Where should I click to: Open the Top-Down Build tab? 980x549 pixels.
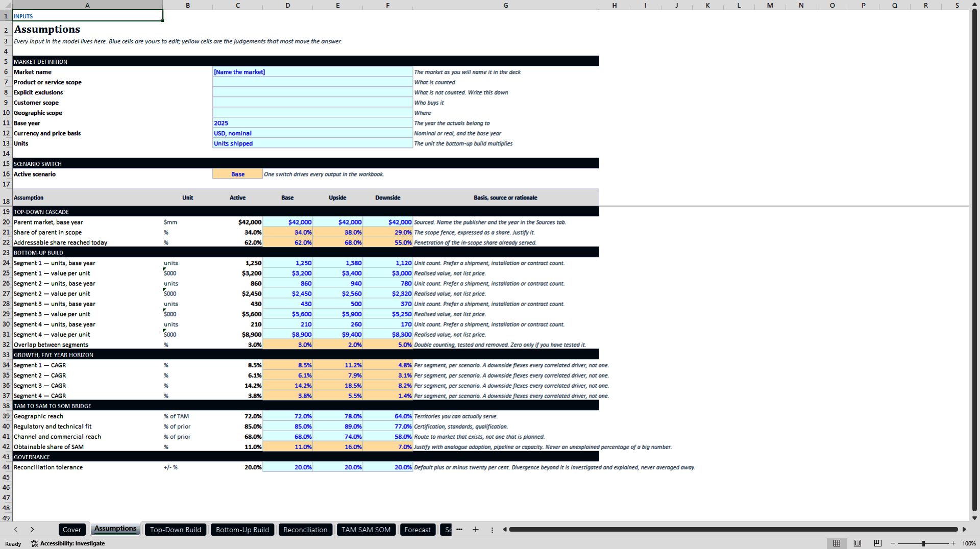click(x=176, y=530)
